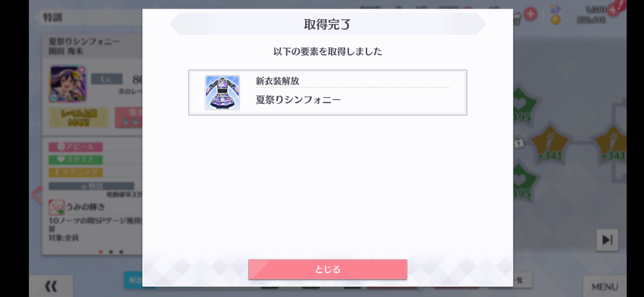This screenshot has height=297, width=644.
Task: Close the dialog with とじる button
Action: click(x=328, y=269)
